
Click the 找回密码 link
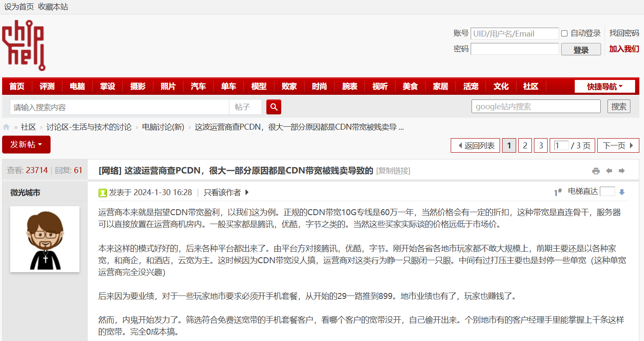[624, 33]
